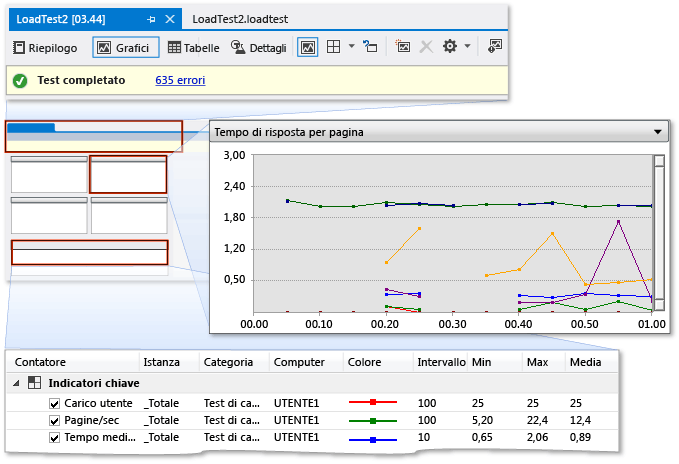
Task: Open the Riepilogo summary view
Action: [46, 47]
